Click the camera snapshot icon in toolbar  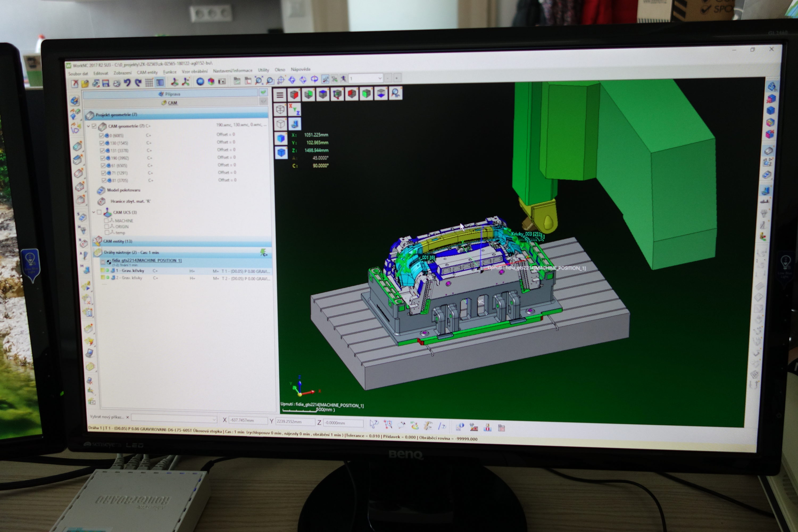[x=222, y=81]
